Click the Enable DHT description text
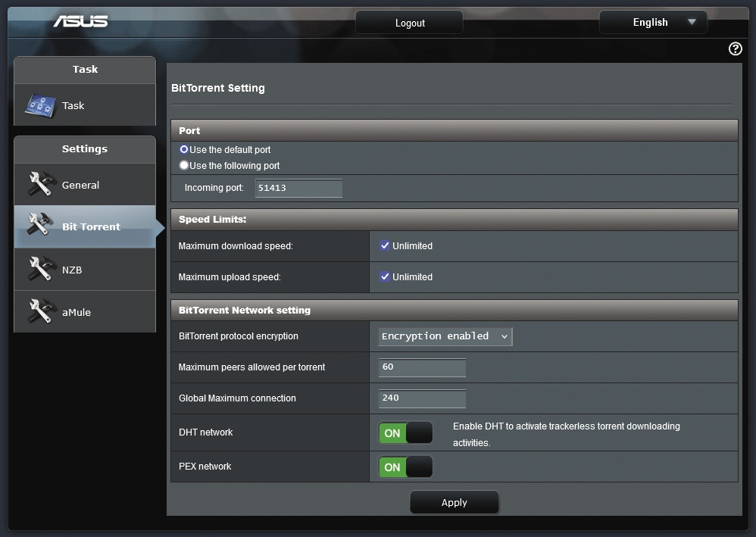 tap(567, 434)
